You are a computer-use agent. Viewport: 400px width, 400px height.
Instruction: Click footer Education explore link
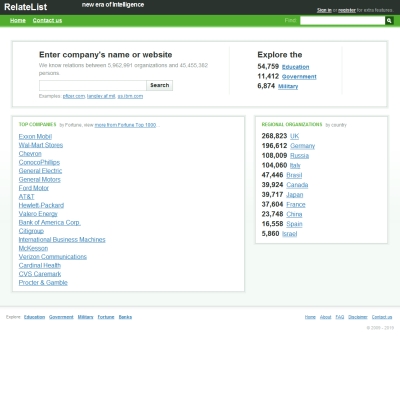pos(34,317)
